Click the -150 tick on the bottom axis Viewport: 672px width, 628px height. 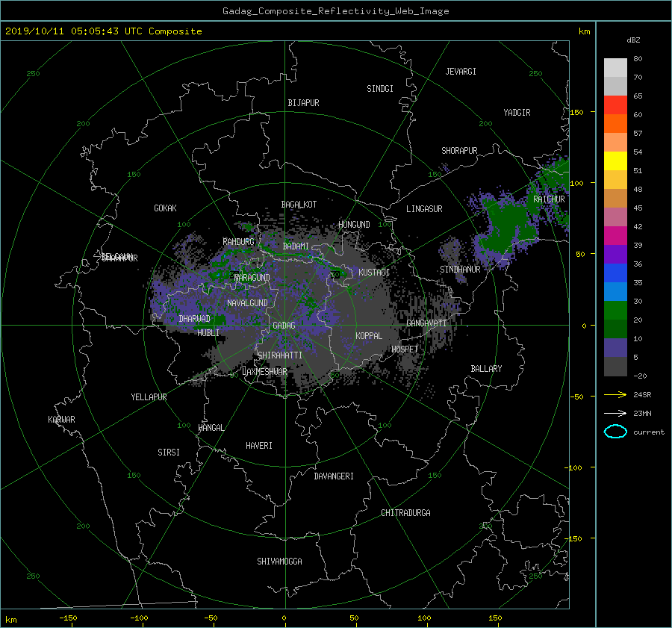68,618
